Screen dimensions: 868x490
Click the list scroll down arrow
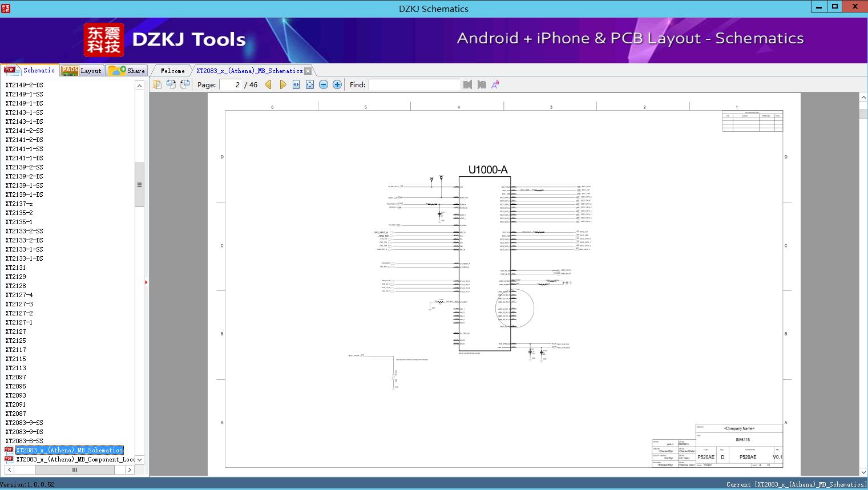pyautogui.click(x=139, y=460)
